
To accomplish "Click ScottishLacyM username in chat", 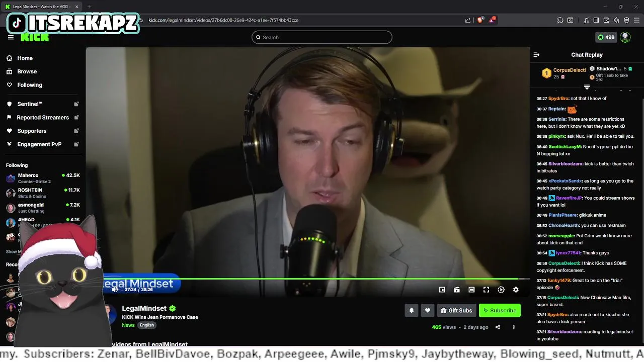I will coord(565,147).
